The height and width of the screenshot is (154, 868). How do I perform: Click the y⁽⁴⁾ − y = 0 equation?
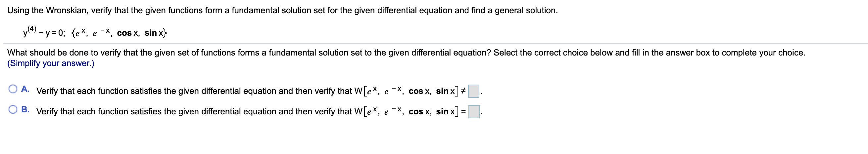click(x=44, y=32)
